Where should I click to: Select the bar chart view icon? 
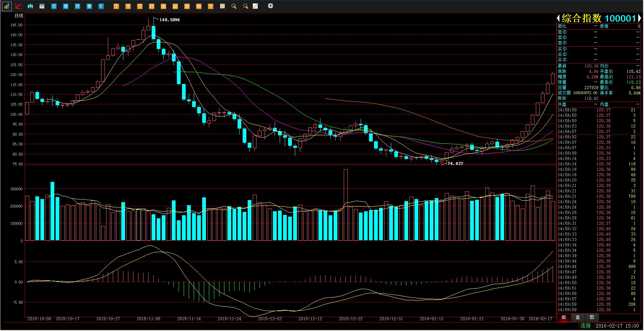coord(7,6)
